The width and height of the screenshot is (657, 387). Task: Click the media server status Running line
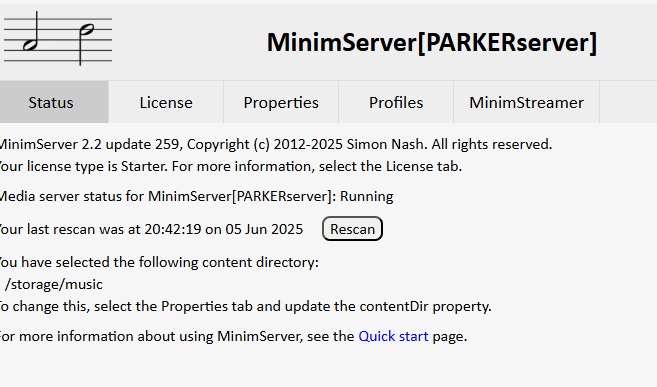tap(197, 196)
